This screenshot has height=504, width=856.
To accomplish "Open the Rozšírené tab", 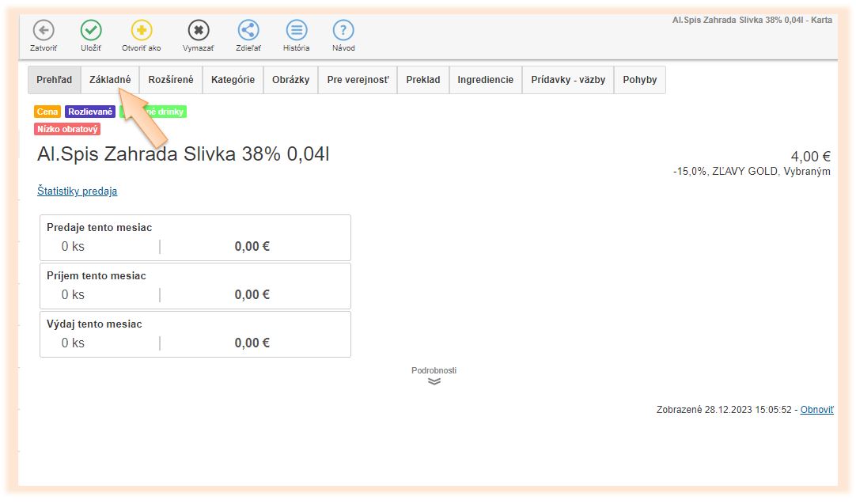I will [x=171, y=80].
